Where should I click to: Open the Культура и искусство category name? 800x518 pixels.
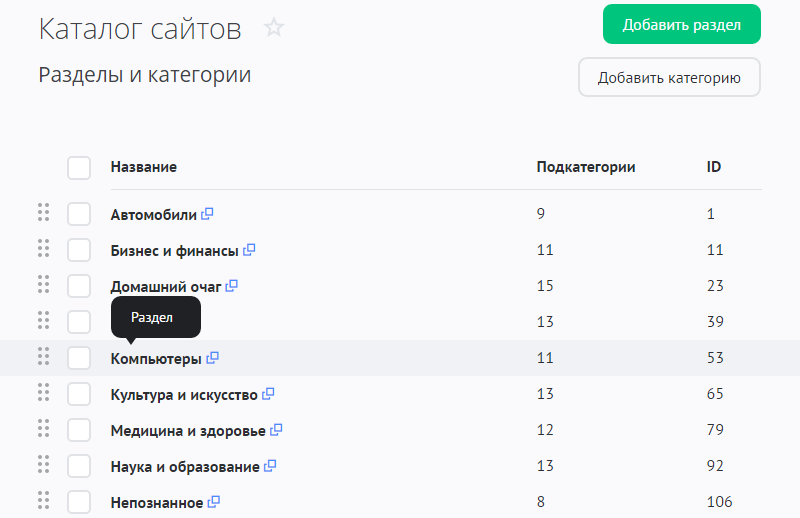click(x=184, y=394)
